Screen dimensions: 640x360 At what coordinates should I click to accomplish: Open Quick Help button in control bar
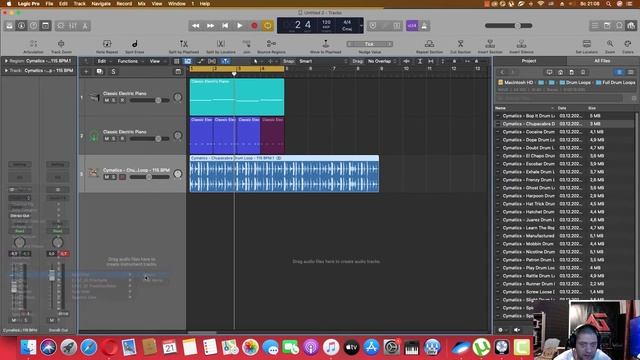click(33, 26)
